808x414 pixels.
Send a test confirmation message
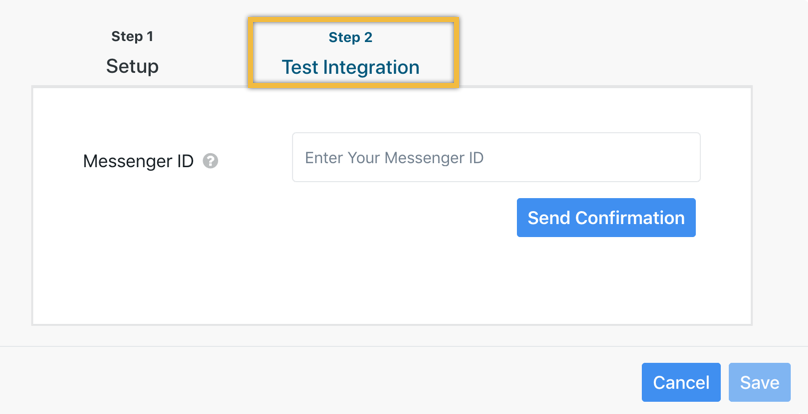[x=606, y=218]
